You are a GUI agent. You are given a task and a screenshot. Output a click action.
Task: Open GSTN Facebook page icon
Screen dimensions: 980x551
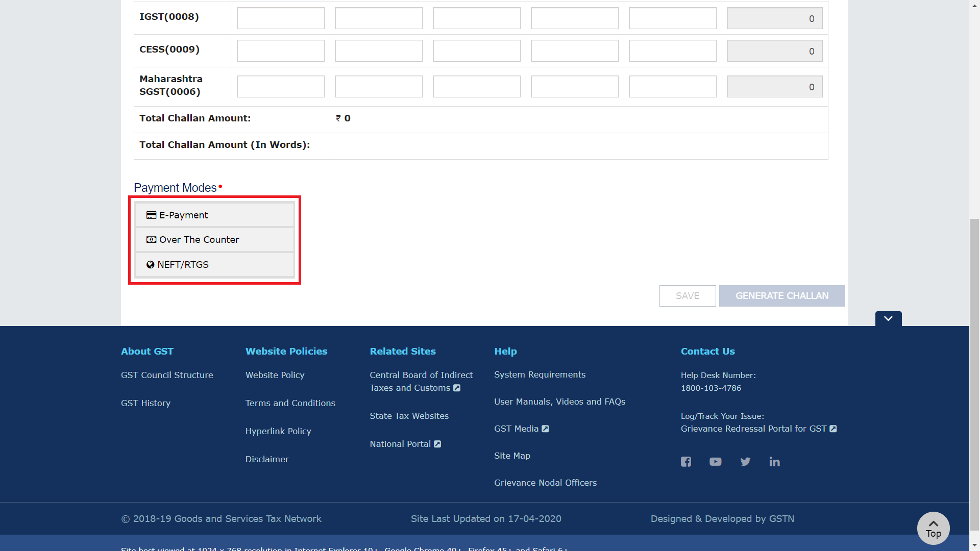point(686,462)
